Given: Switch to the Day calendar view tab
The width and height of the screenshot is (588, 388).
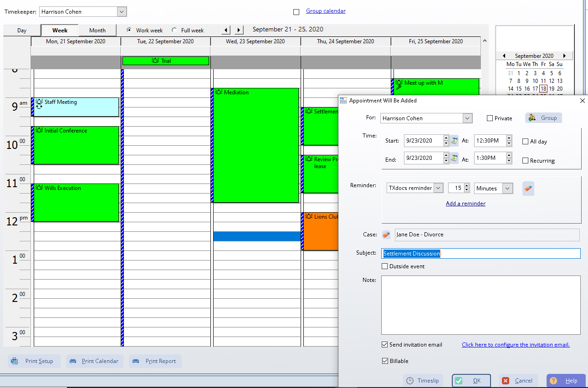Looking at the screenshot, I should pyautogui.click(x=21, y=30).
